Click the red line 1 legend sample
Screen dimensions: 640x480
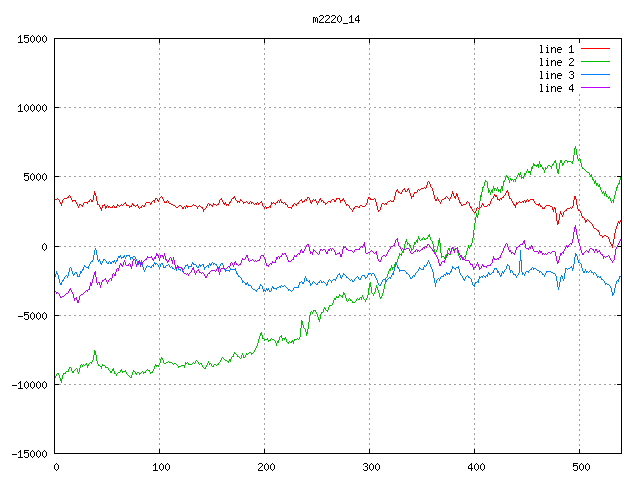pos(595,49)
